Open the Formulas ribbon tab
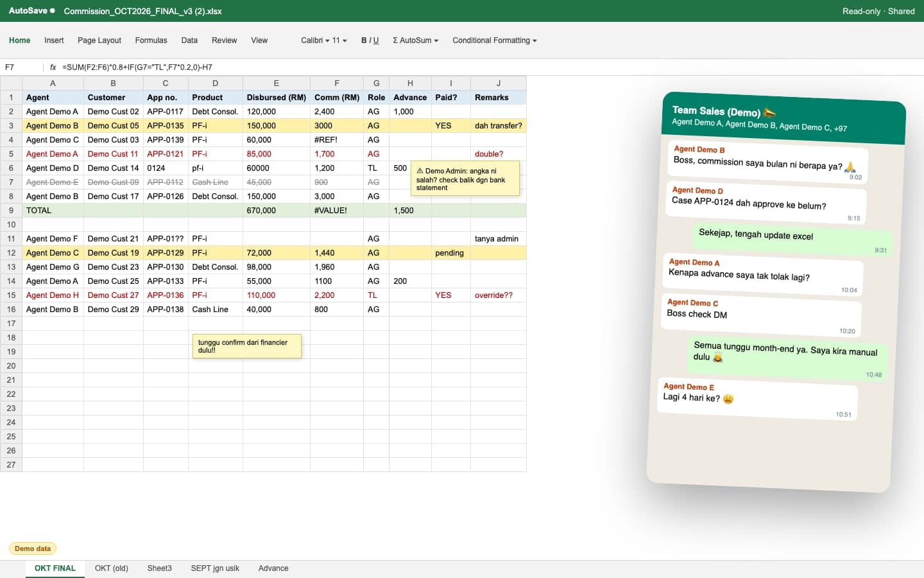The width and height of the screenshot is (924, 578). coord(151,40)
